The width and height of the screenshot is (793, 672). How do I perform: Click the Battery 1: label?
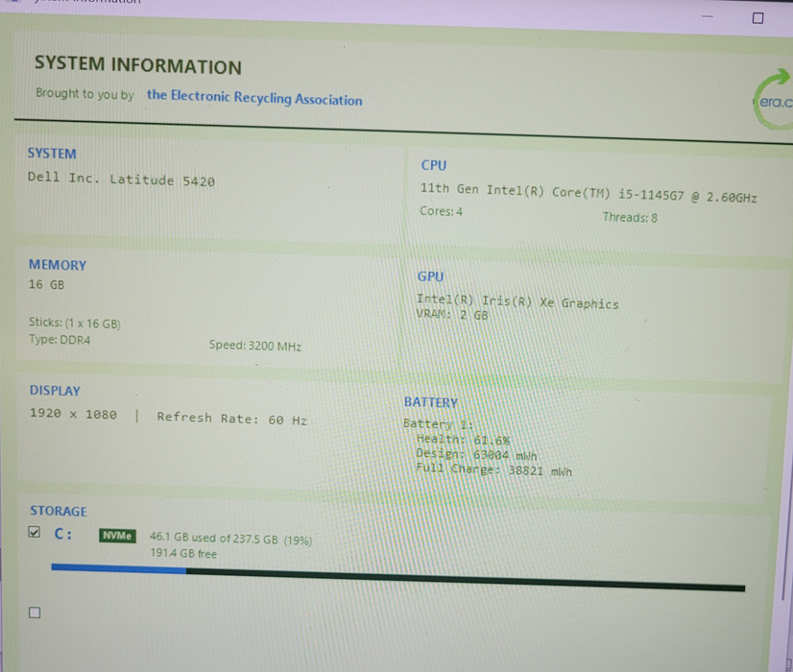click(x=438, y=423)
